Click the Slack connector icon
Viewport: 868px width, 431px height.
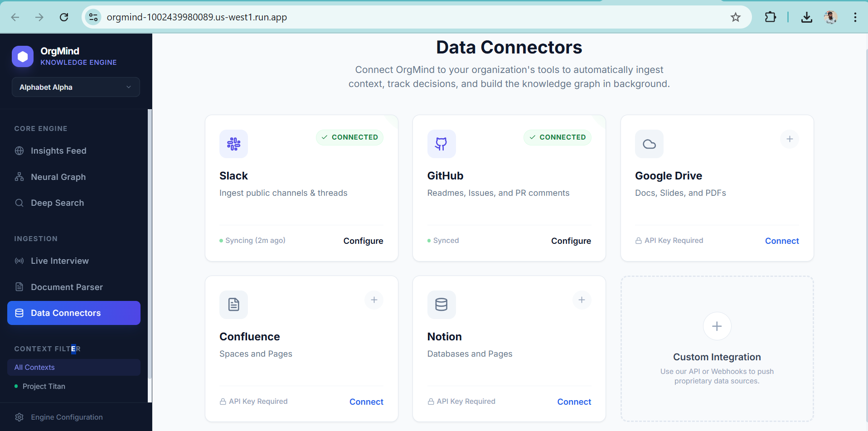tap(234, 144)
